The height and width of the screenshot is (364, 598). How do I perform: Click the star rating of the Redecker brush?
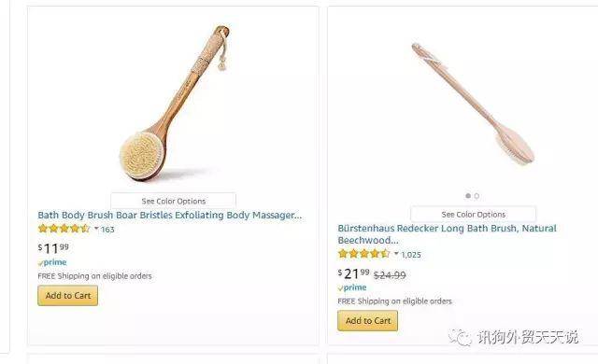363,254
